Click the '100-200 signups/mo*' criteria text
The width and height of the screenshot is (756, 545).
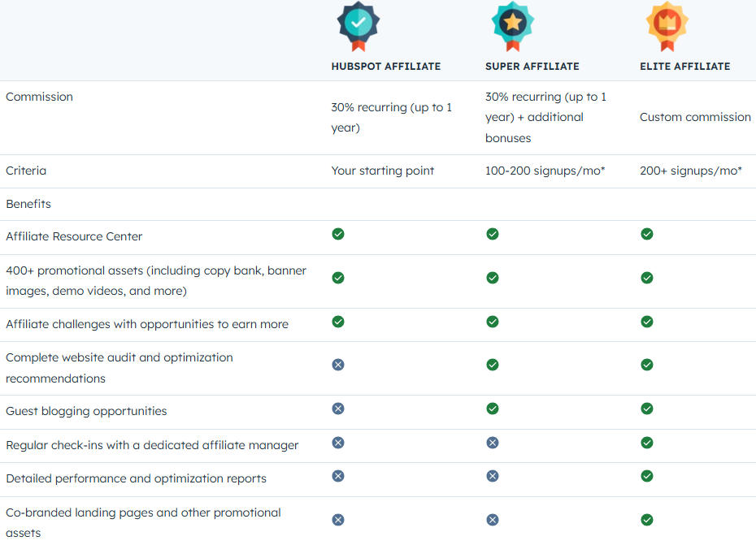[x=545, y=171]
